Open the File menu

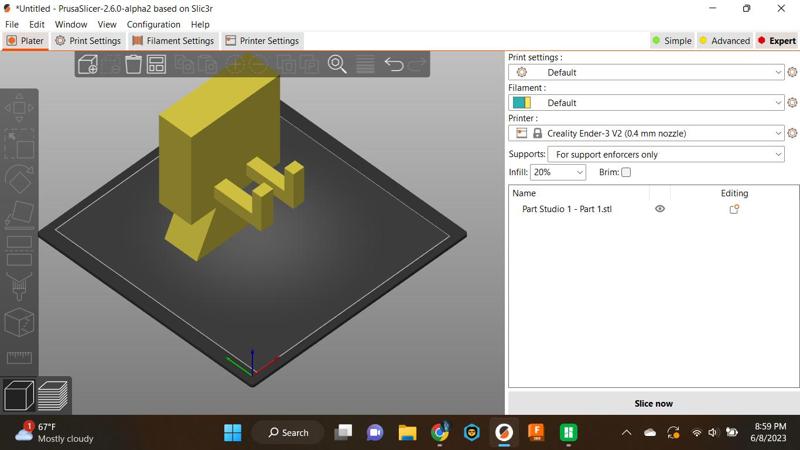point(12,24)
